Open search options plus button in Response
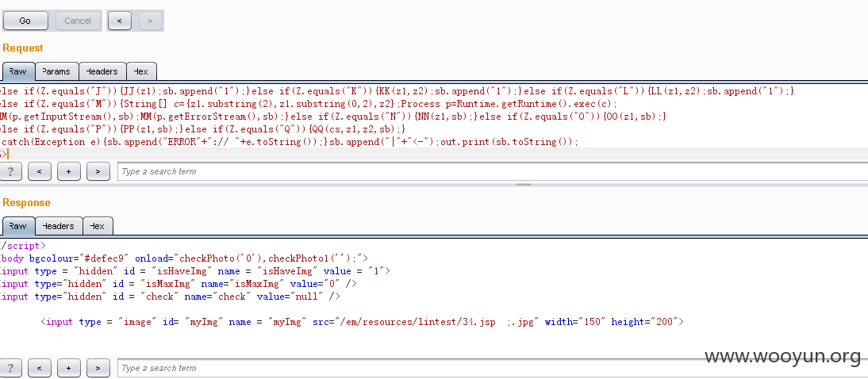Screen dimensions: 868x379 point(69,368)
